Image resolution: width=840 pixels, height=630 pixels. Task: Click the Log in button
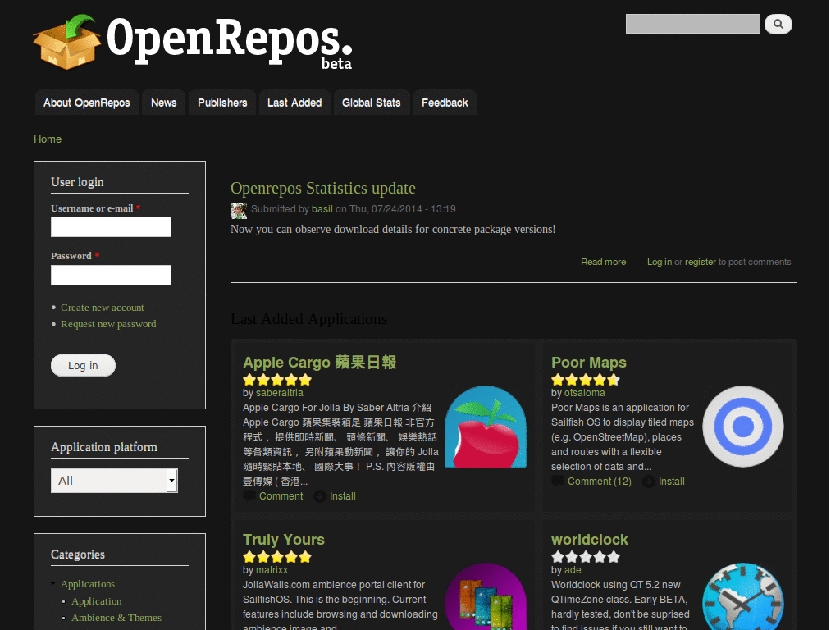83,365
